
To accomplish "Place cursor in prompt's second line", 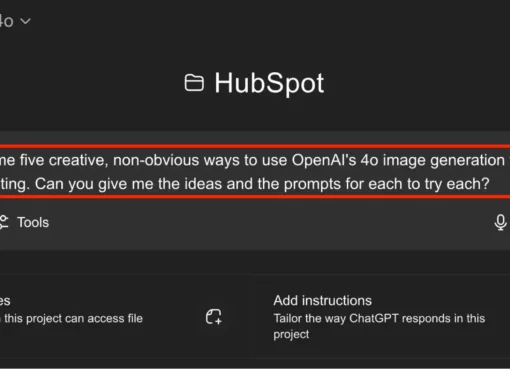I will [245, 184].
